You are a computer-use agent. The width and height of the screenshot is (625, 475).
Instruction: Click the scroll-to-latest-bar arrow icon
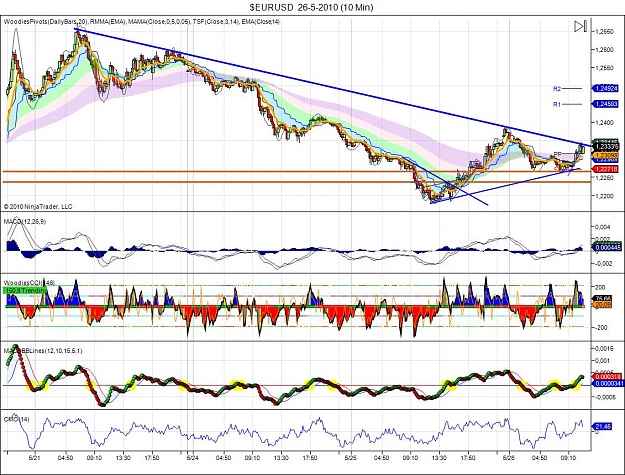pos(580,26)
